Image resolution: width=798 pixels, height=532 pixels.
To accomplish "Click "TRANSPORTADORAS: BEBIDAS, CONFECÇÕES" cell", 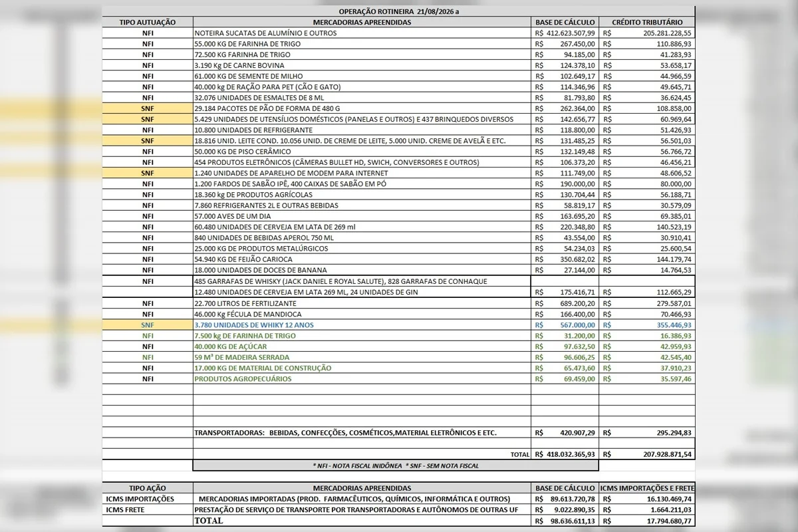I will [x=362, y=432].
